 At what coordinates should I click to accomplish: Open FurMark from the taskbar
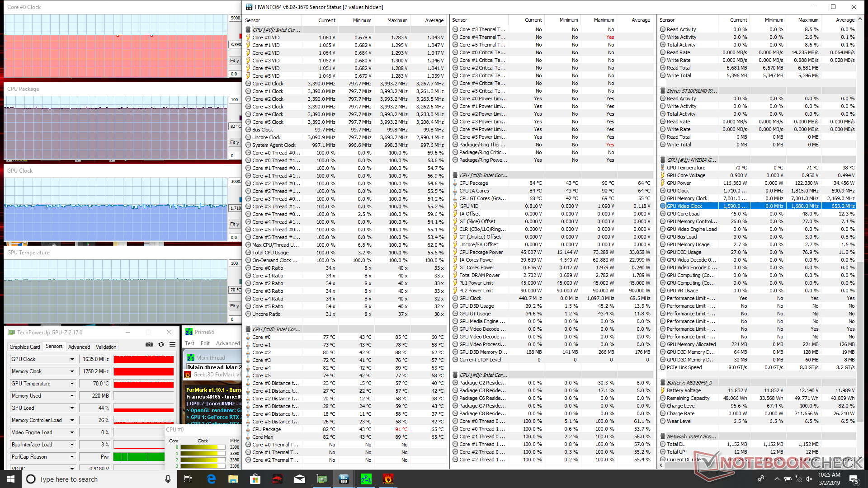point(388,479)
